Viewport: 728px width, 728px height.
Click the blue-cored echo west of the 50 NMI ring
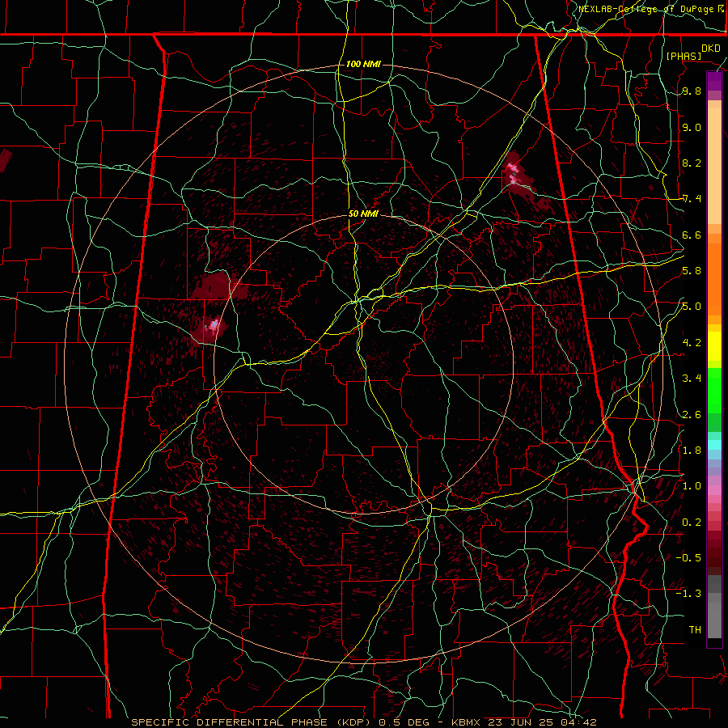click(212, 324)
